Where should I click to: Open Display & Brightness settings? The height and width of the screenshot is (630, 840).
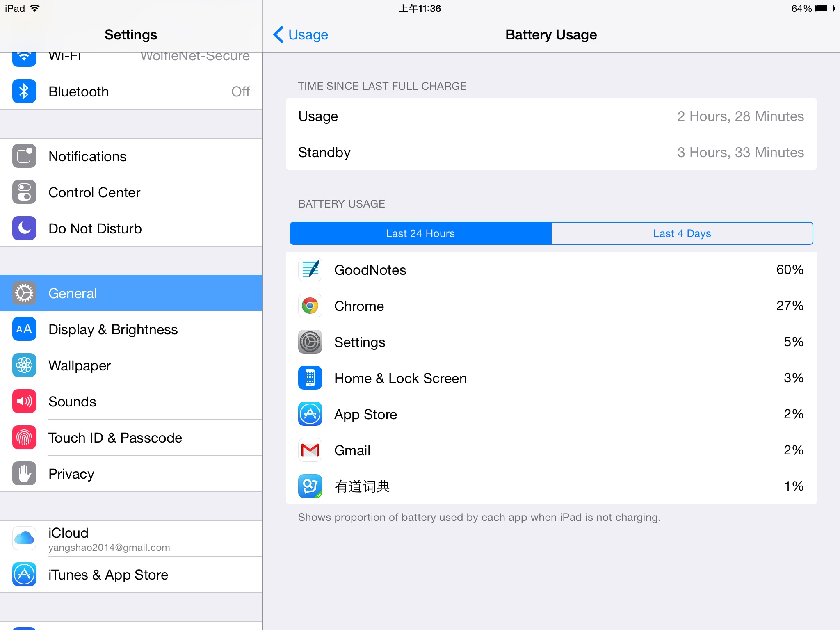tap(131, 329)
